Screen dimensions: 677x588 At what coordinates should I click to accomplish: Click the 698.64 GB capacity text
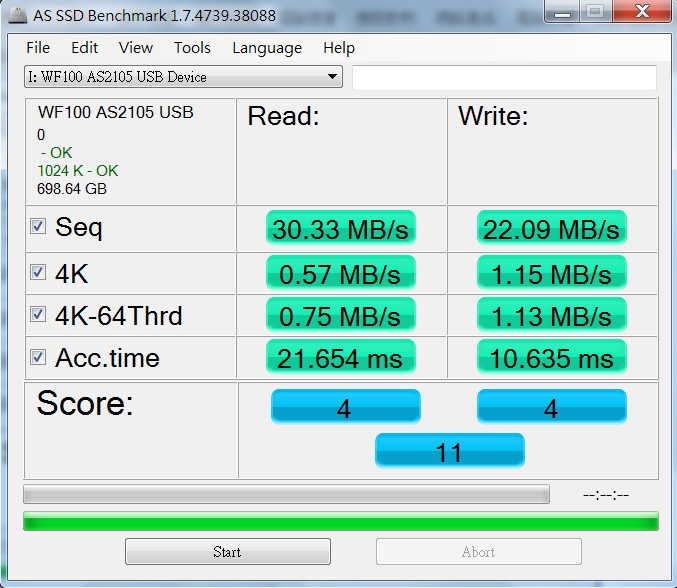coord(72,189)
